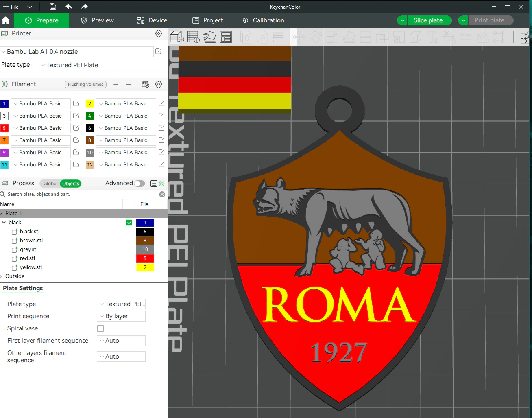532x418 pixels.
Task: Open the printer selection dropdown
Action: [77, 52]
